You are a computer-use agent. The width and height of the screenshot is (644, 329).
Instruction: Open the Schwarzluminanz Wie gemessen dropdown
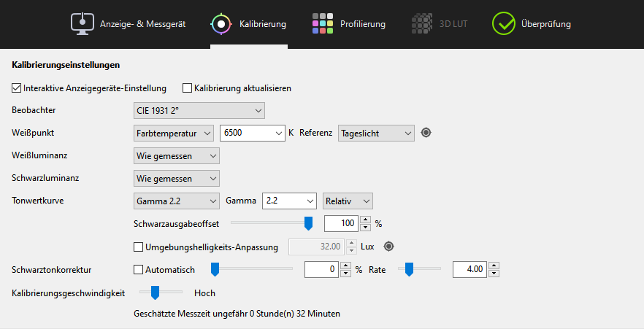point(177,179)
